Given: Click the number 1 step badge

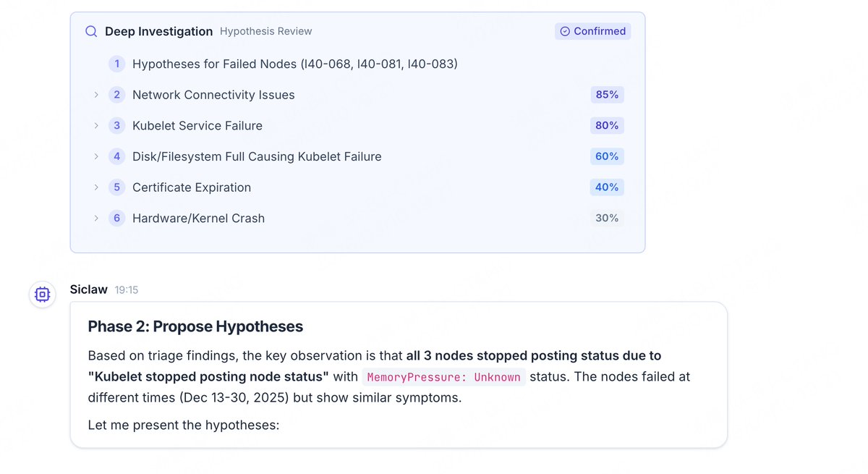Looking at the screenshot, I should pos(117,64).
